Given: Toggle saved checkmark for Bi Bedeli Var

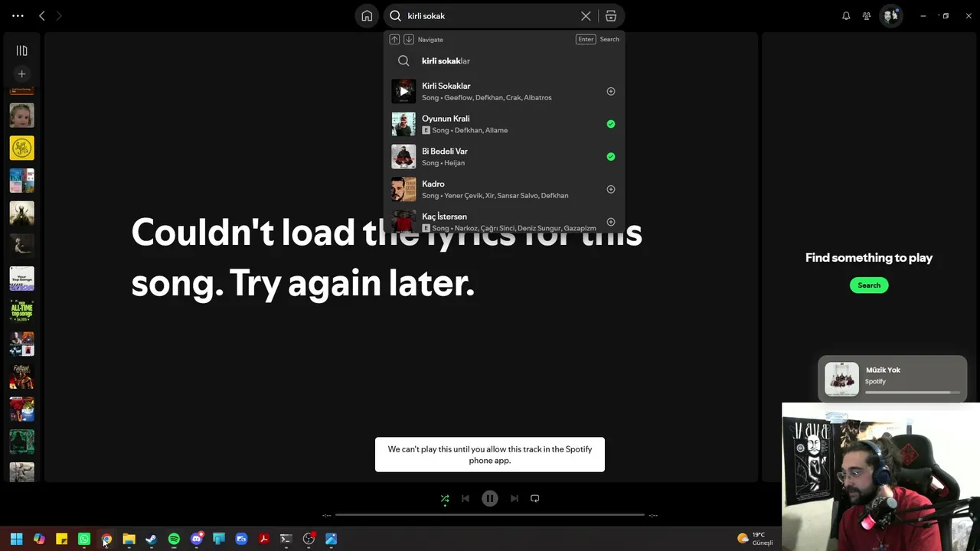Looking at the screenshot, I should tap(611, 157).
